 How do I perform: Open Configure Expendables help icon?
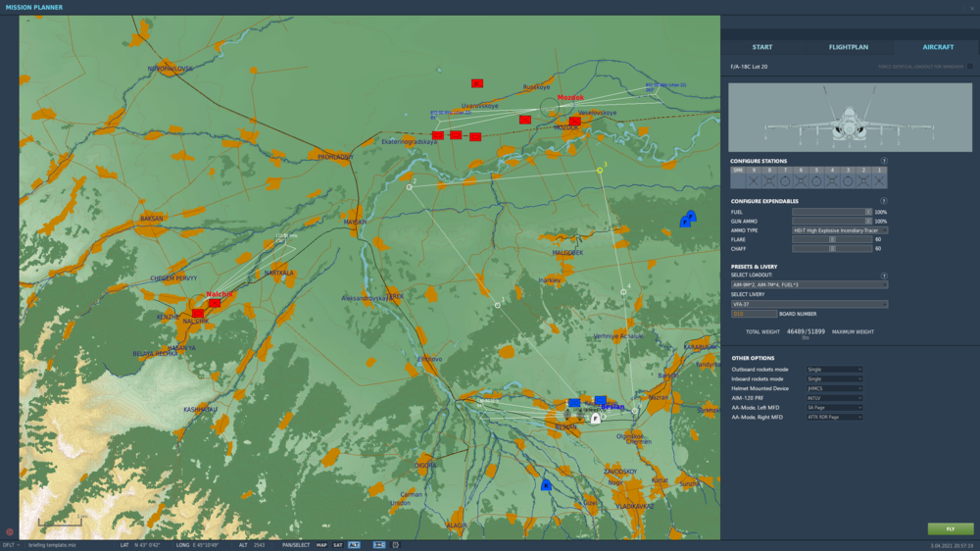884,201
